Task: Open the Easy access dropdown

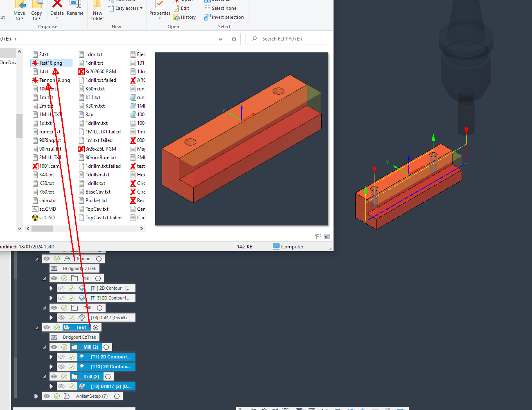Action: click(126, 8)
